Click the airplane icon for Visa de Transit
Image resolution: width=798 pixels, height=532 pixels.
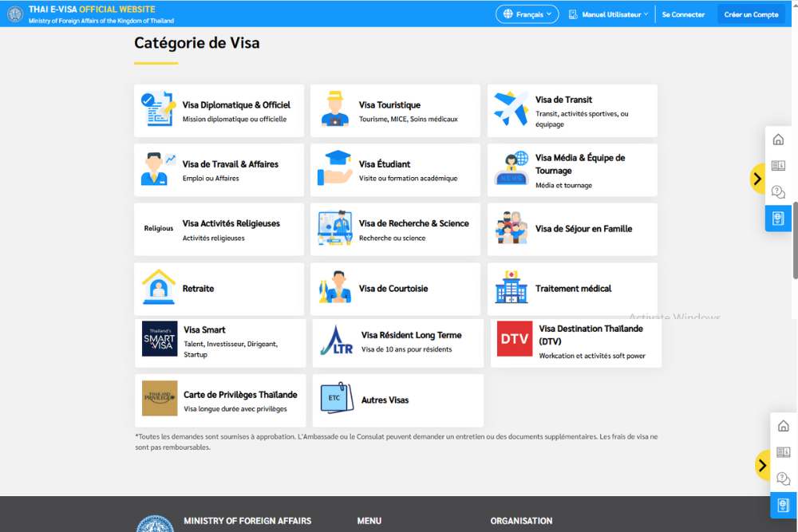point(511,109)
